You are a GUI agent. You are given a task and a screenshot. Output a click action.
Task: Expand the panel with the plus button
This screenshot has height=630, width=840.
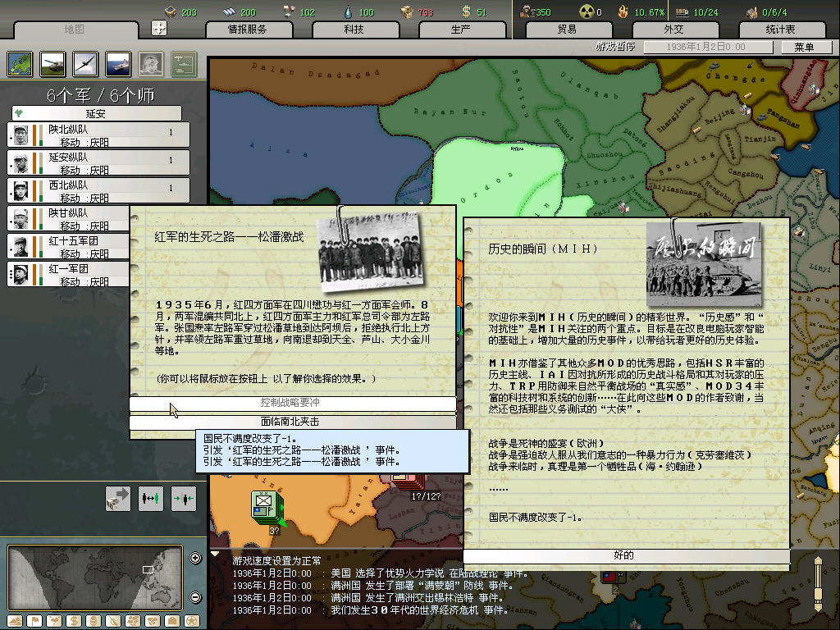pos(159,29)
